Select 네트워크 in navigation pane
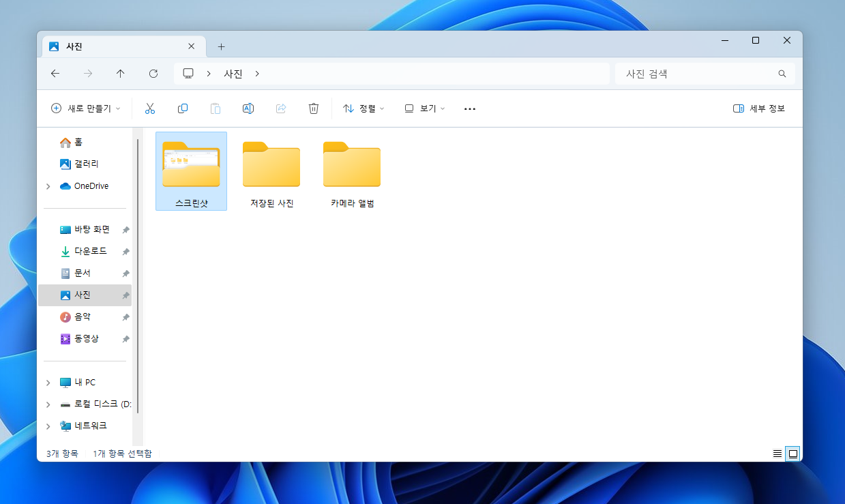Viewport: 845px width, 504px height. click(85, 426)
